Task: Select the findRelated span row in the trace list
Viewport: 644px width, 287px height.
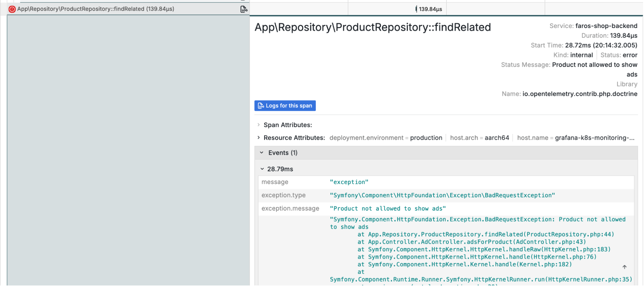Action: pos(96,9)
